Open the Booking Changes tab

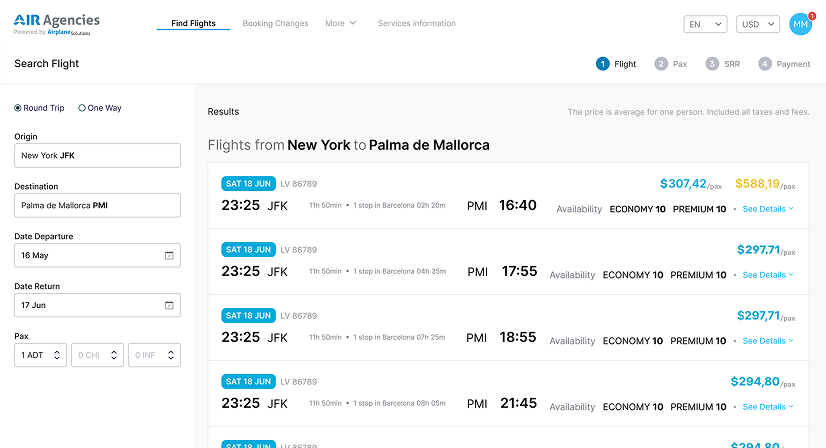coord(275,24)
